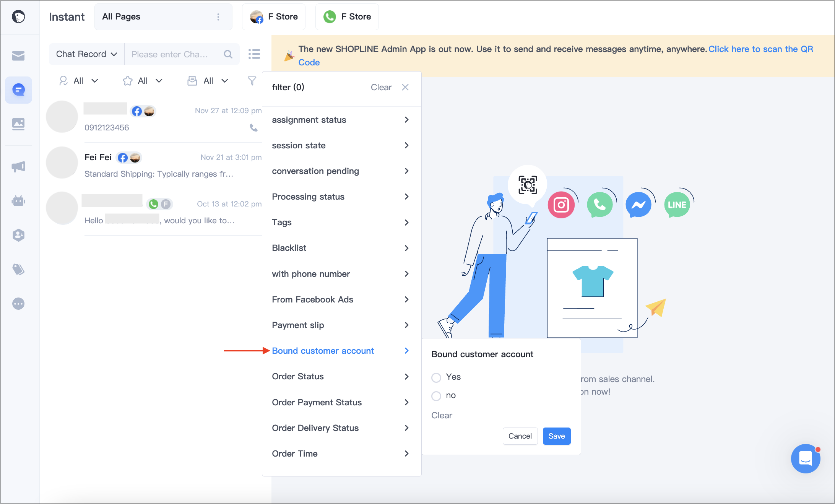Open the inbox All dropdown
Screen dimensions: 835x504
[208, 81]
